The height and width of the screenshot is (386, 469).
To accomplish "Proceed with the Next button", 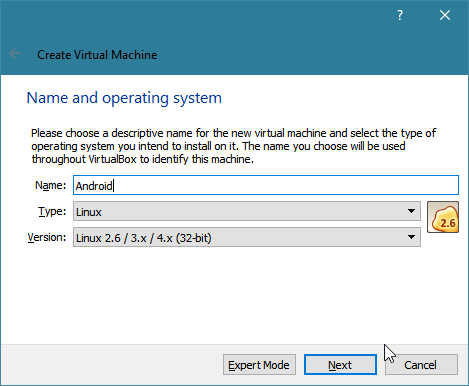I will 340,365.
